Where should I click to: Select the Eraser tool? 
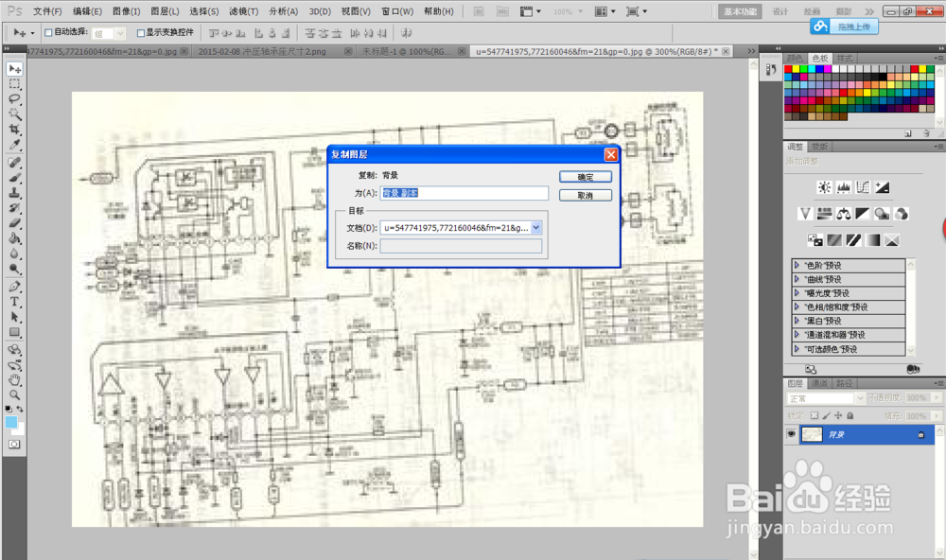[14, 222]
